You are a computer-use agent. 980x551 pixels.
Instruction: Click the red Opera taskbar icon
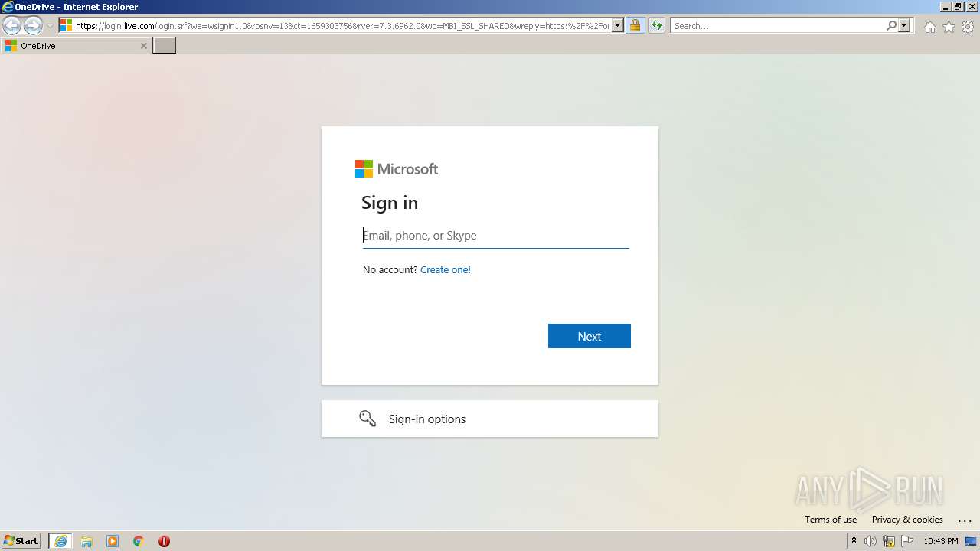click(164, 541)
